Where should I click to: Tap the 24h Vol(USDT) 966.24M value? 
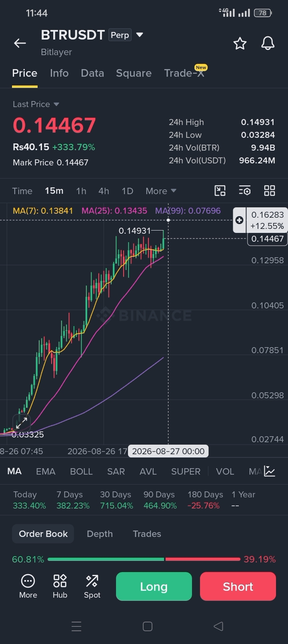257,161
